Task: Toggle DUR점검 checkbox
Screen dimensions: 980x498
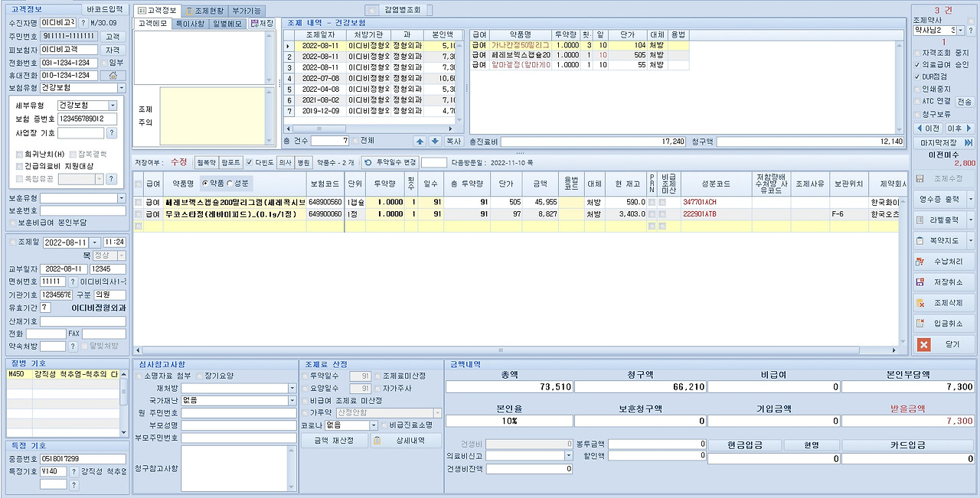Action: pyautogui.click(x=918, y=76)
